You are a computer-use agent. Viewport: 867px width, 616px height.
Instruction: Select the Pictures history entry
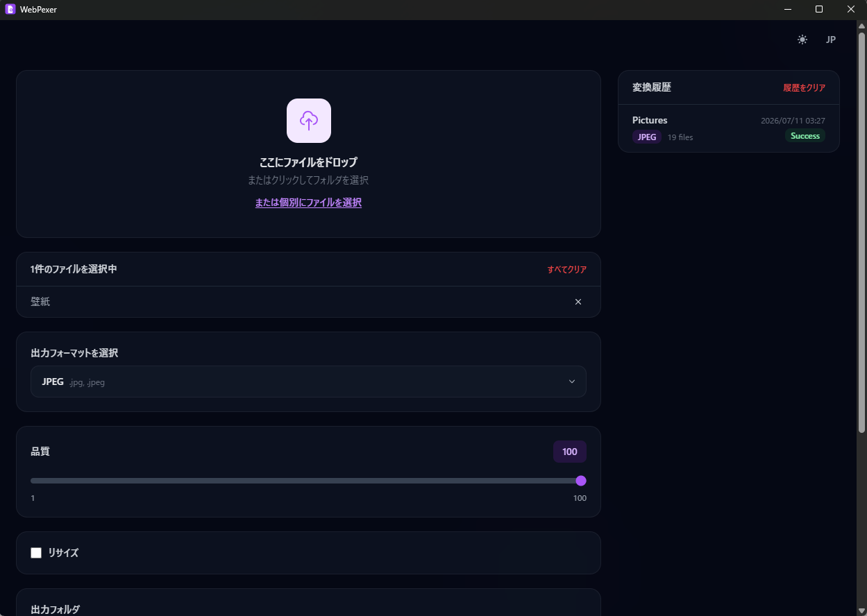click(x=729, y=128)
